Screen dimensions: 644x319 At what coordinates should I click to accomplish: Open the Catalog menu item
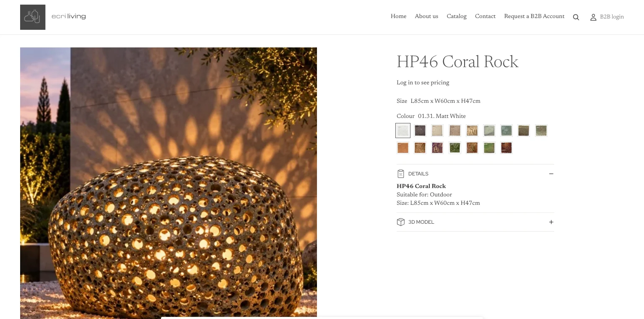point(457,16)
